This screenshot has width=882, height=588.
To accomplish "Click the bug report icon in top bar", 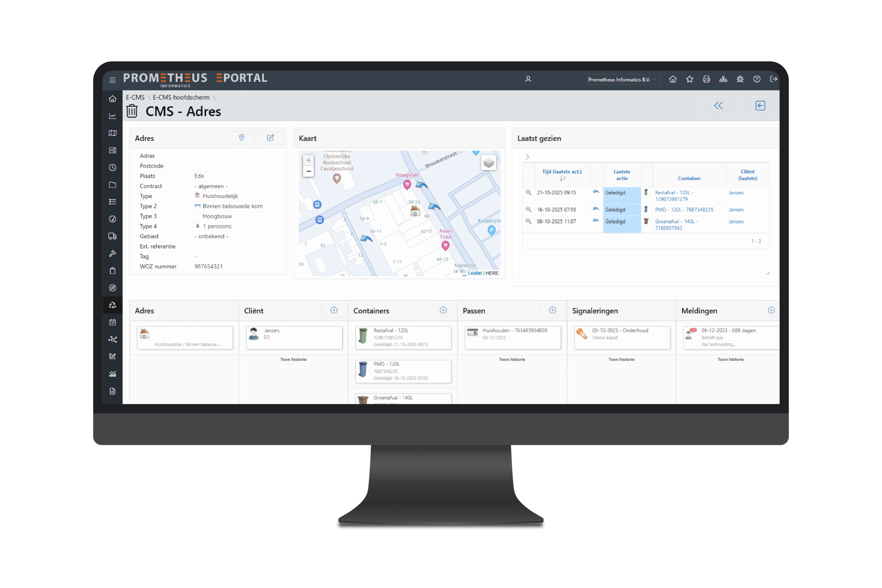I will tap(740, 79).
